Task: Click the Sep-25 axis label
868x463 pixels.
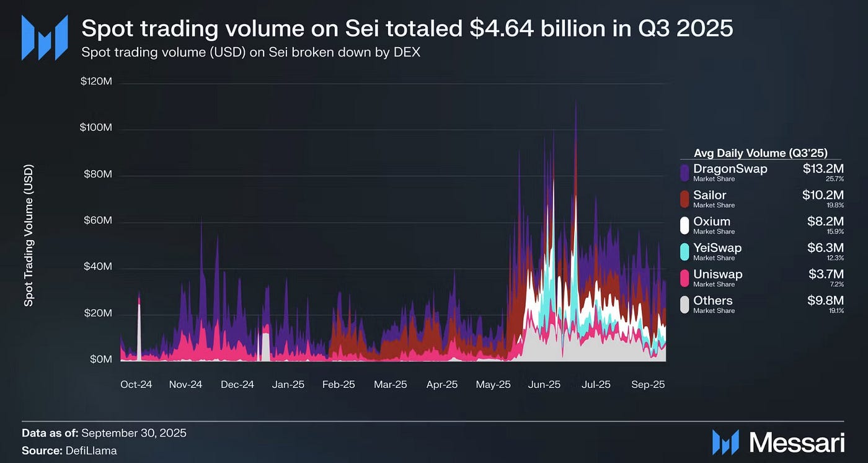Action: pos(649,385)
